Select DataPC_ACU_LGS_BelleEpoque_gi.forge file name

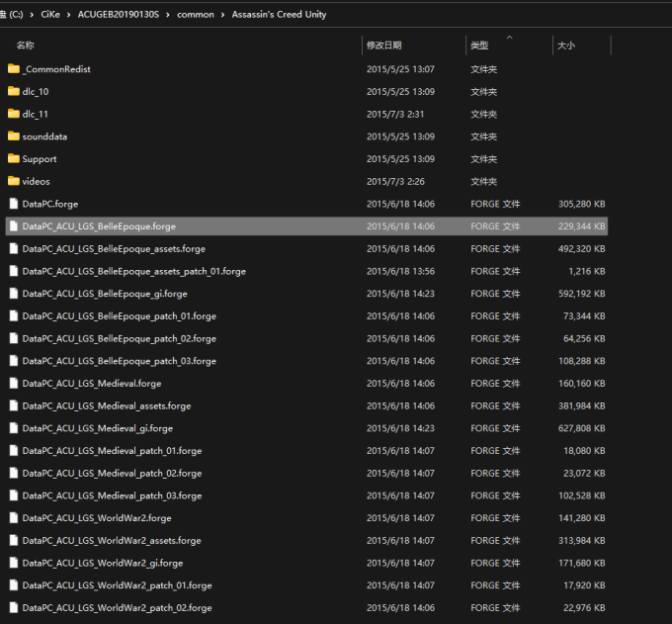pyautogui.click(x=105, y=294)
